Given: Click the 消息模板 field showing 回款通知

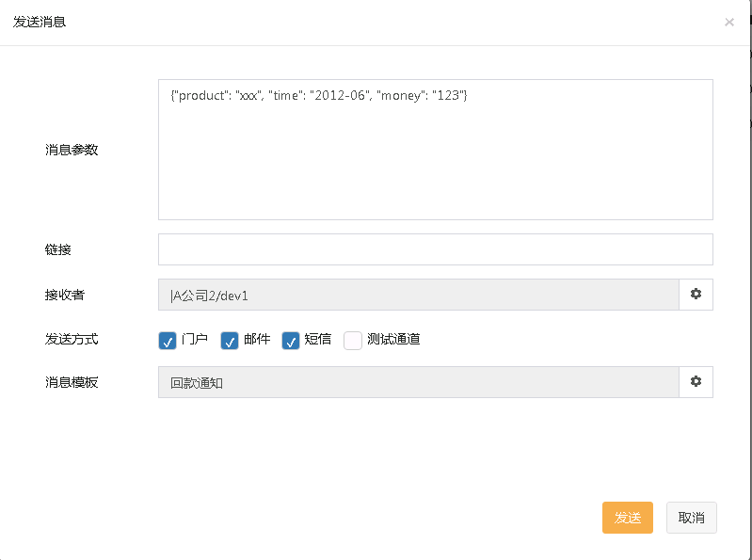Looking at the screenshot, I should pyautogui.click(x=418, y=382).
